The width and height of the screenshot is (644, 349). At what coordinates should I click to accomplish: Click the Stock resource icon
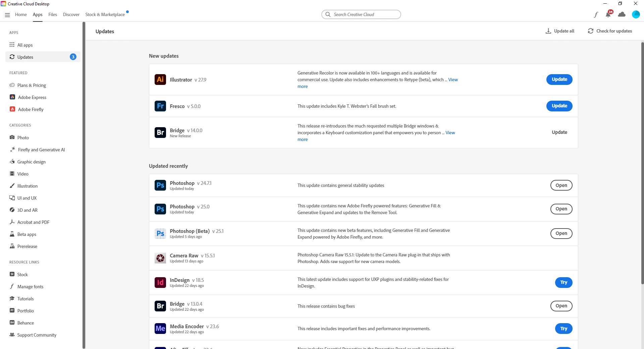tap(12, 274)
